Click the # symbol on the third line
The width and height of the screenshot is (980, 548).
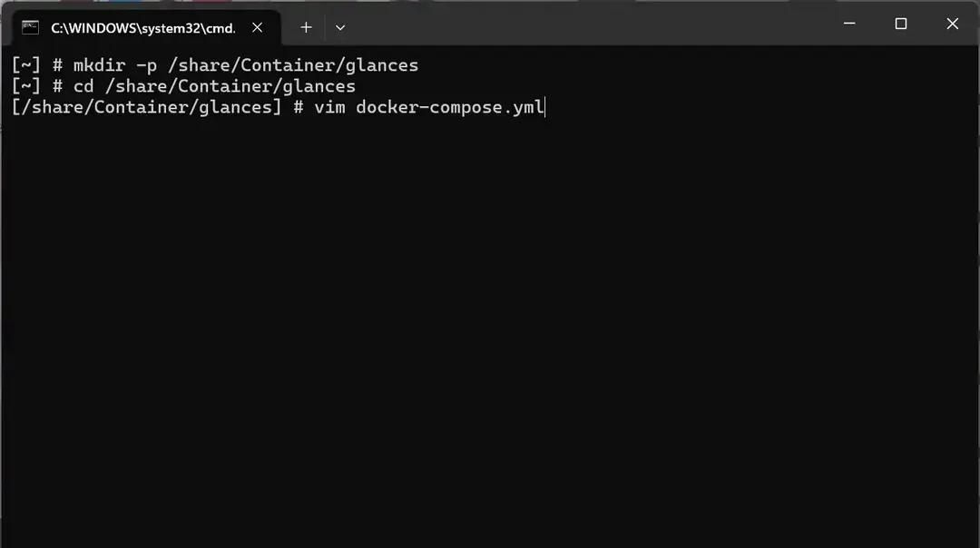[299, 107]
